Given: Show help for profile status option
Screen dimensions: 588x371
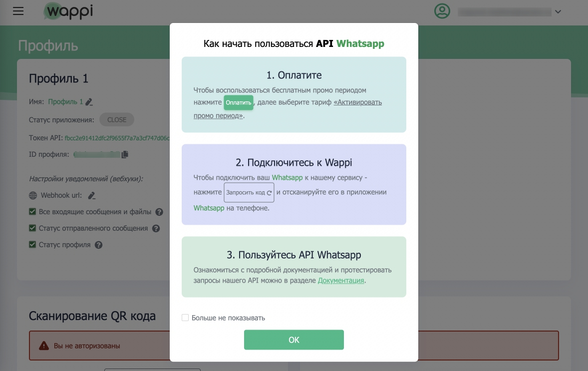Looking at the screenshot, I should [99, 245].
